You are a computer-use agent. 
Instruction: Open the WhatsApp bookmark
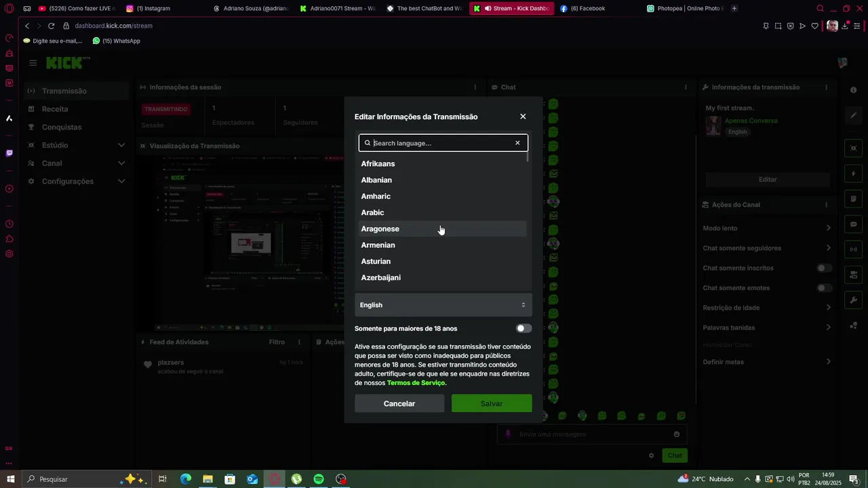(x=116, y=41)
